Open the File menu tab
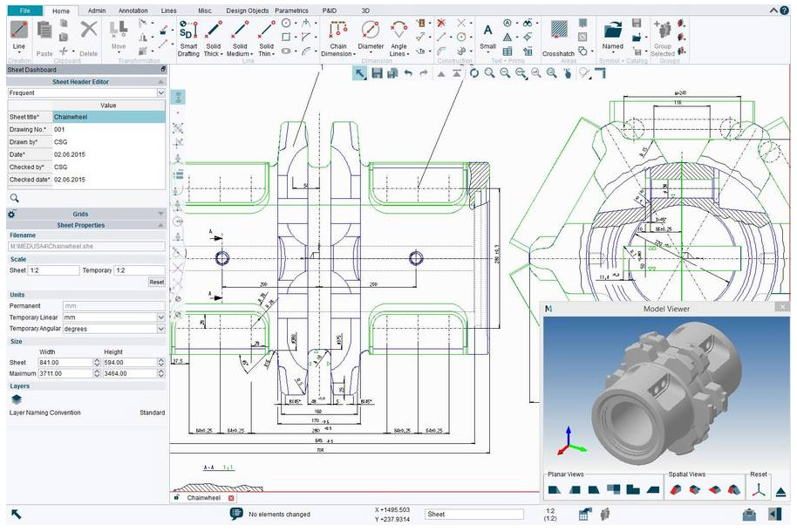Image resolution: width=797 pixels, height=532 pixels. [x=25, y=10]
